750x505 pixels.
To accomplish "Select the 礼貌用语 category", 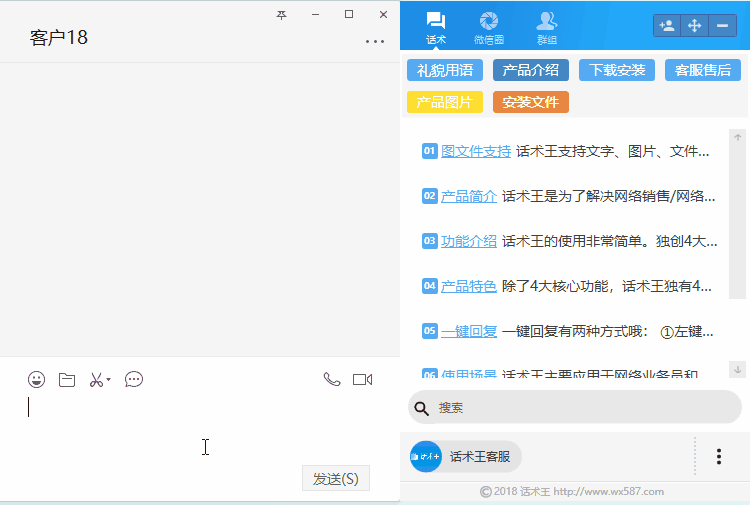I will tap(445, 70).
